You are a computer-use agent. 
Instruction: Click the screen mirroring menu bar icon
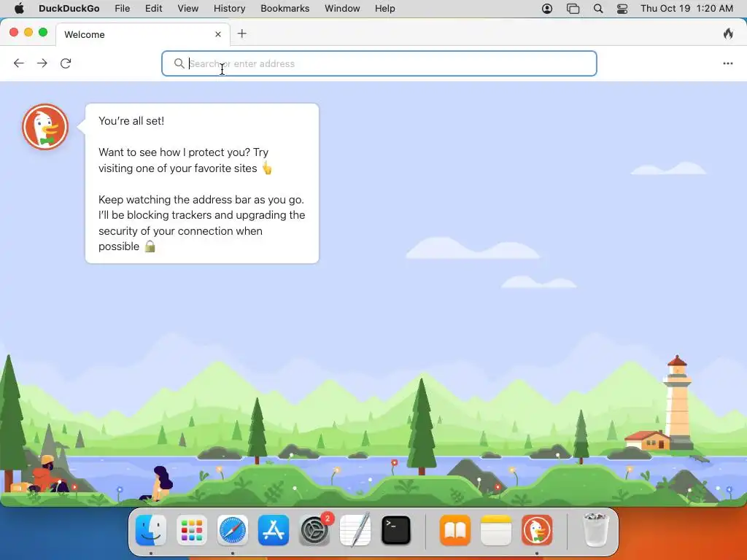pos(573,9)
